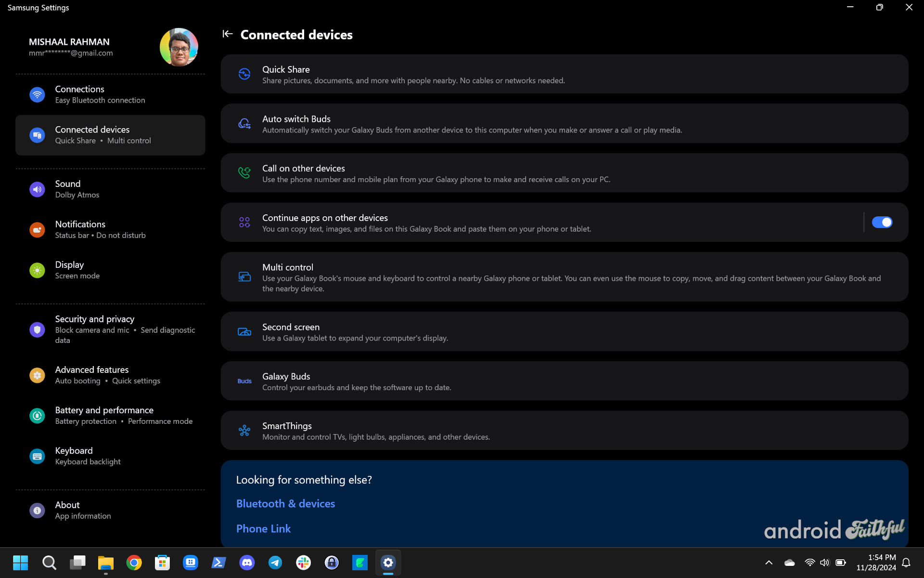Open Telegram from the taskbar

click(275, 563)
